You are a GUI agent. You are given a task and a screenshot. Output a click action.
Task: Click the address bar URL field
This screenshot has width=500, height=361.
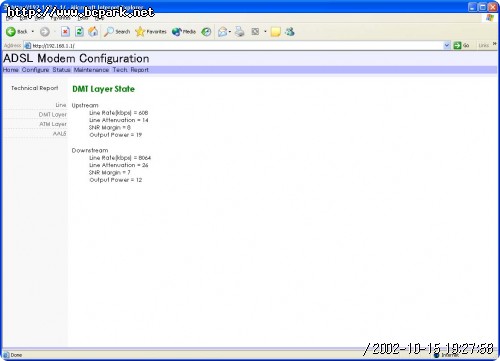tap(237, 46)
